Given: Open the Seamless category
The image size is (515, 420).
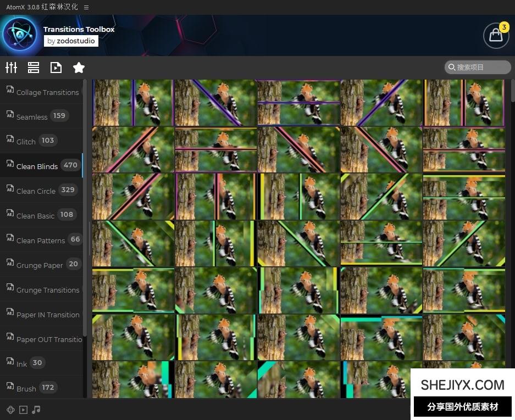Looking at the screenshot, I should pos(32,117).
